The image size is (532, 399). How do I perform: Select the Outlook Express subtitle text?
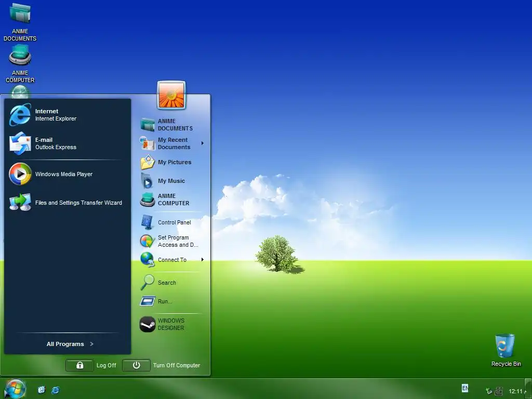[56, 147]
